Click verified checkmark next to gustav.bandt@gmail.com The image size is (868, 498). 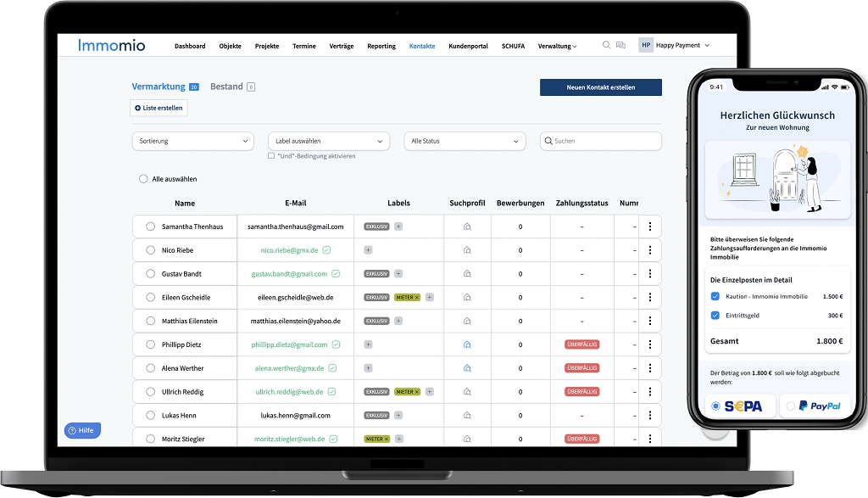[x=336, y=274]
